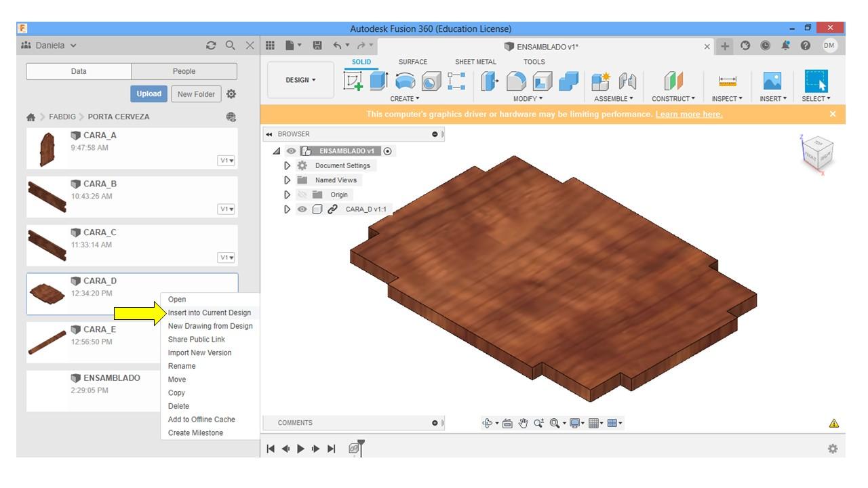Select the Joint tool
Screen dimensions: 868x488
pyautogui.click(x=628, y=81)
